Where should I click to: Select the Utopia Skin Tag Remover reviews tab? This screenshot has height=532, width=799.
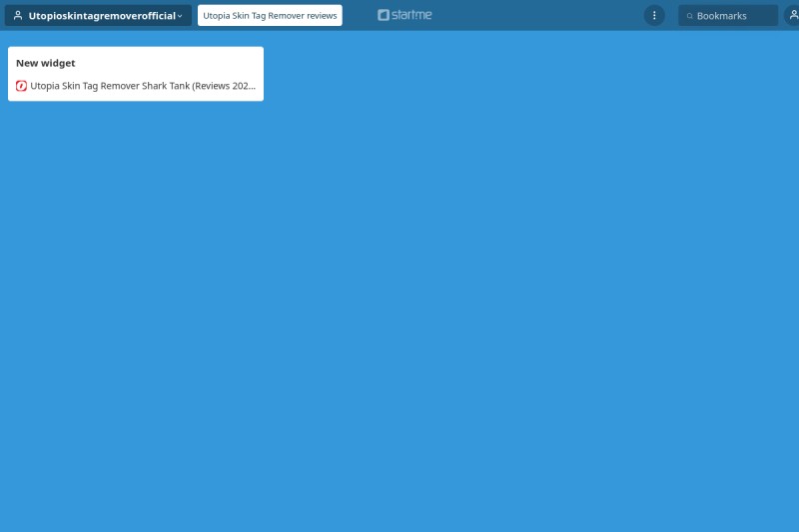click(270, 15)
